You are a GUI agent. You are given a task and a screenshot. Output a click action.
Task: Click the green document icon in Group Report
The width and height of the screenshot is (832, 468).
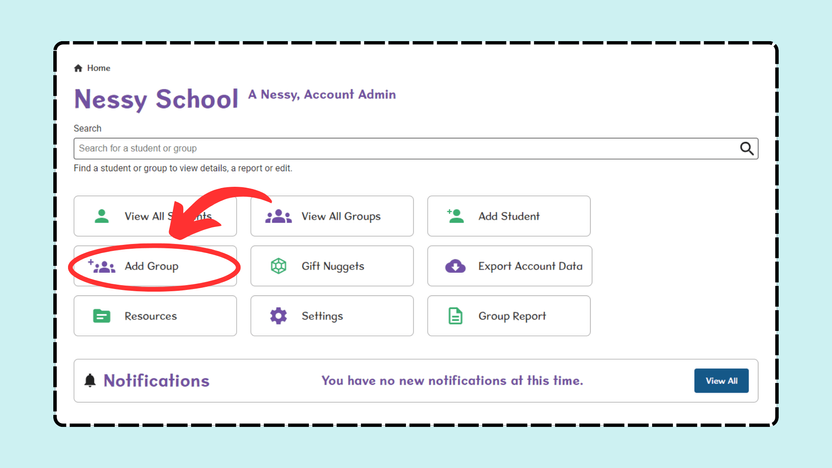(x=455, y=316)
